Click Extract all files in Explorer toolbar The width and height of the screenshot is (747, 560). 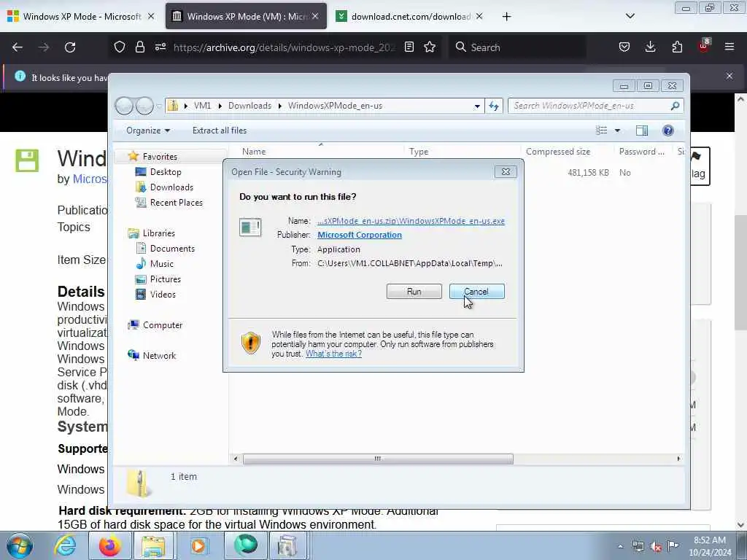(x=220, y=131)
